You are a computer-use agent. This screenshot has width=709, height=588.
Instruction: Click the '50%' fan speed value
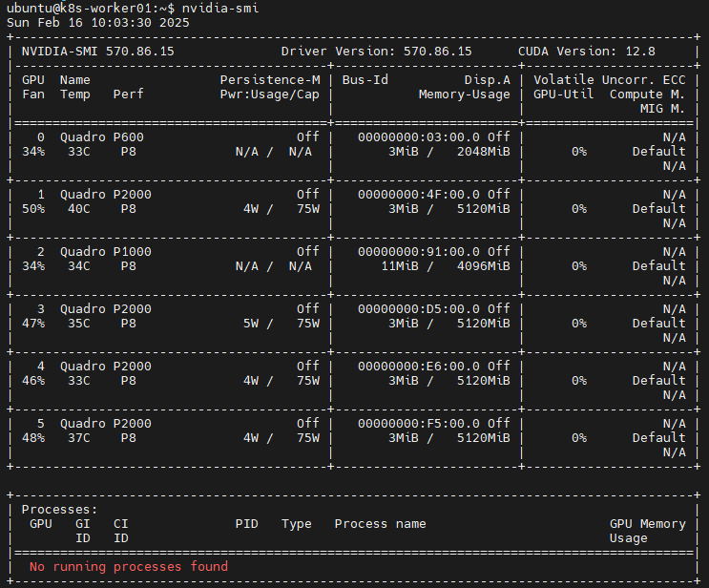coord(33,209)
